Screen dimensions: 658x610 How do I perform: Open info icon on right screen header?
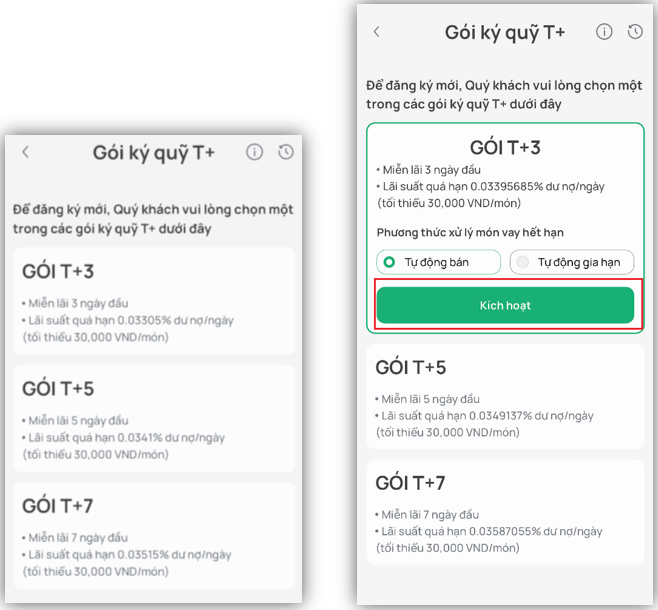pyautogui.click(x=604, y=31)
